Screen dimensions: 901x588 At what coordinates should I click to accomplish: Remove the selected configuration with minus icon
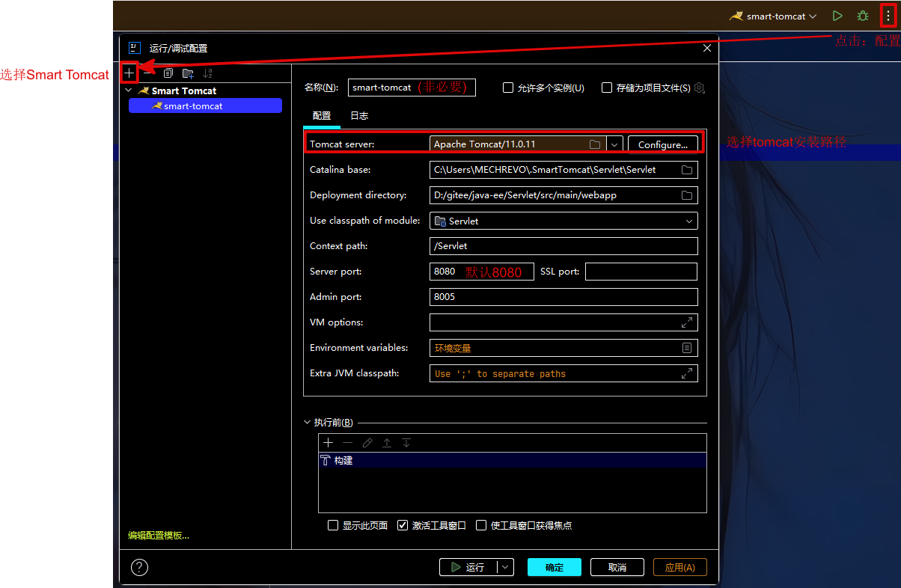click(x=148, y=73)
